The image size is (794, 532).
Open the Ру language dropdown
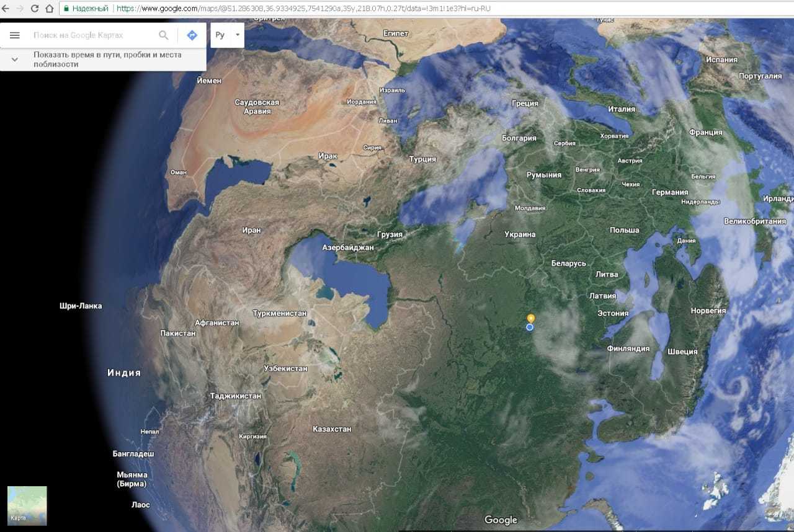tap(227, 35)
